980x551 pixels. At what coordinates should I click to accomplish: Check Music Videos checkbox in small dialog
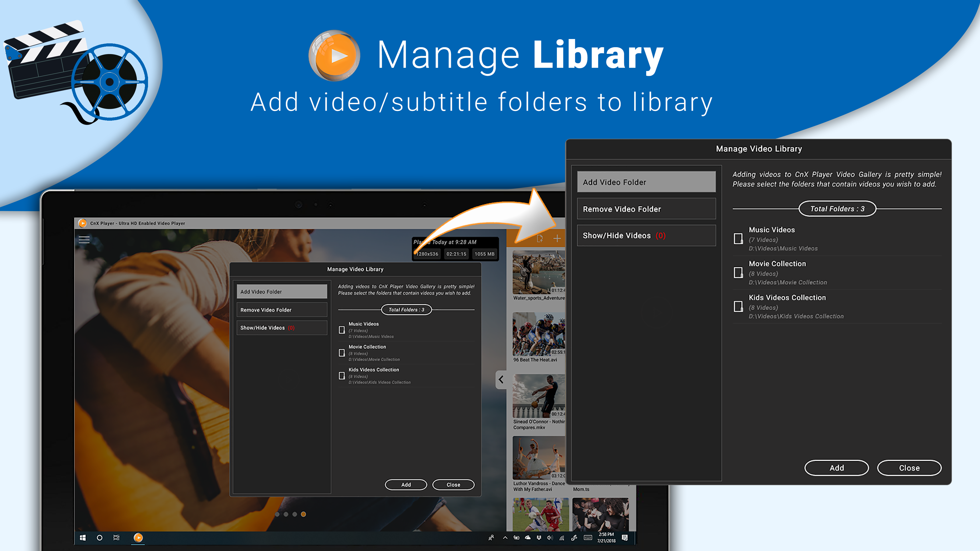[x=342, y=330]
